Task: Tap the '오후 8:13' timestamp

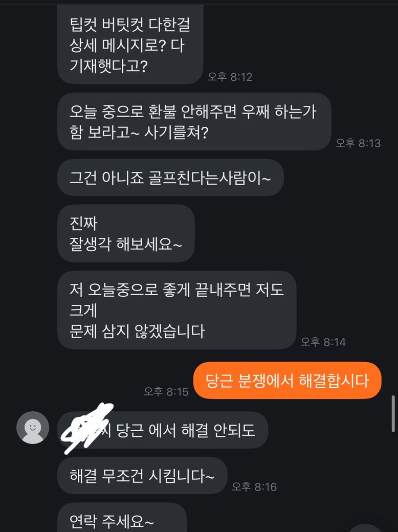Action: [358, 143]
